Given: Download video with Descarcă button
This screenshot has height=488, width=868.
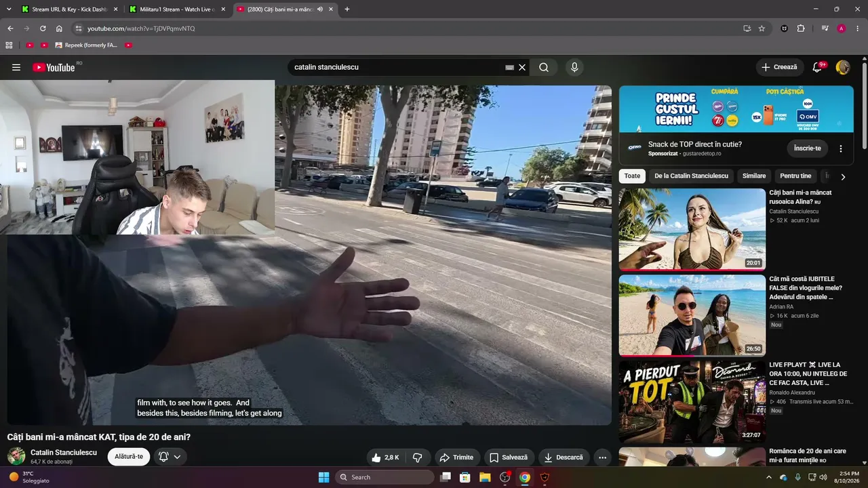Looking at the screenshot, I should pos(564,457).
